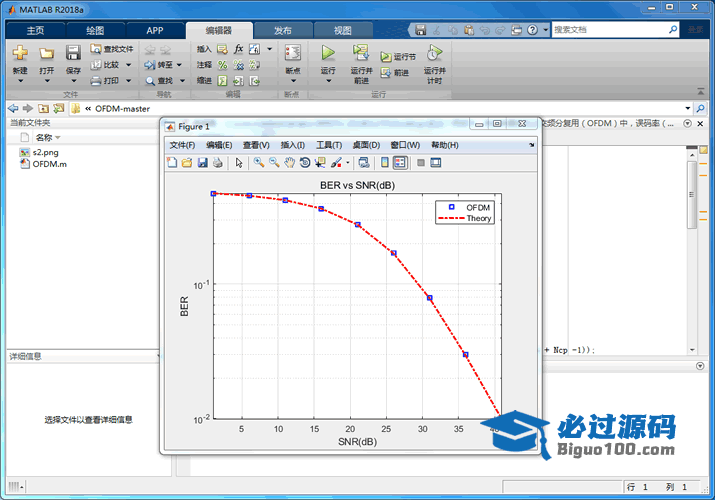The width and height of the screenshot is (715, 500).
Task: Click the Save Figure icon in Figure 1 toolbar
Action: [x=202, y=163]
